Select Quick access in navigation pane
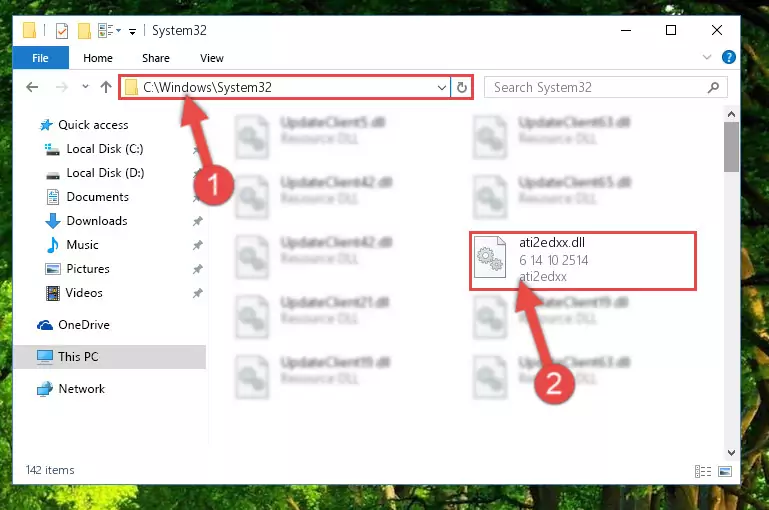The image size is (769, 510). coord(93,125)
